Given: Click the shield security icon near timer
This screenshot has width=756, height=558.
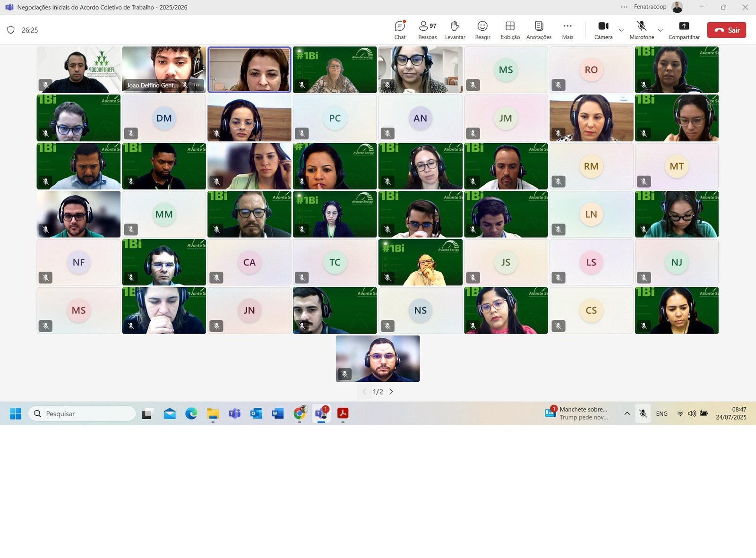Looking at the screenshot, I should [x=11, y=30].
